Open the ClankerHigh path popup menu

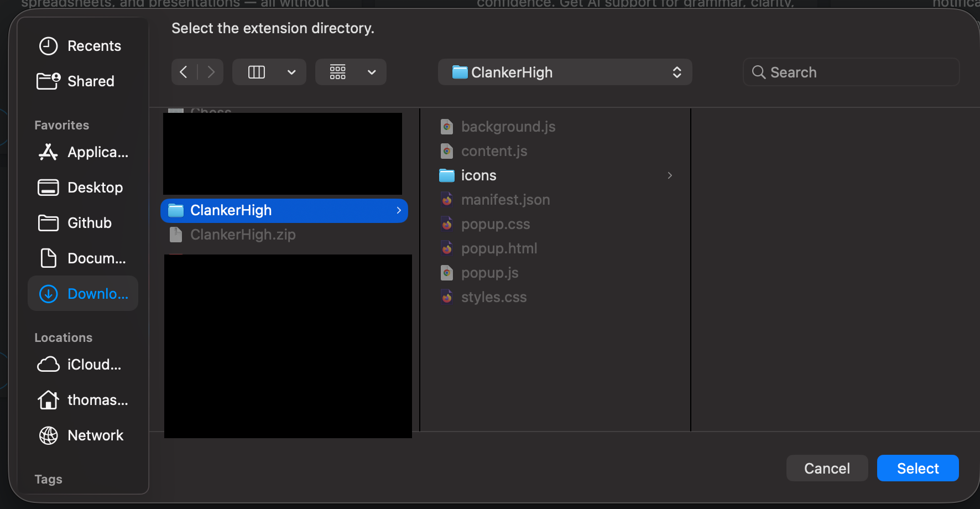[565, 72]
